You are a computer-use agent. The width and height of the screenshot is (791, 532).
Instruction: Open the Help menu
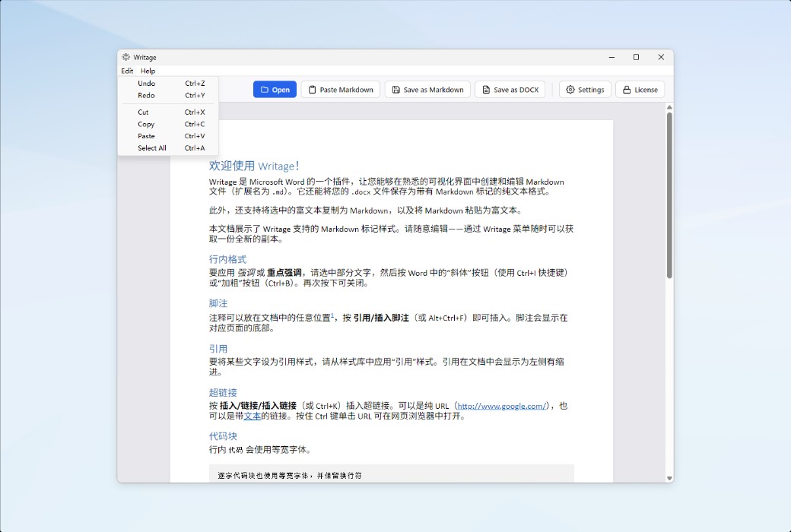[x=148, y=71]
